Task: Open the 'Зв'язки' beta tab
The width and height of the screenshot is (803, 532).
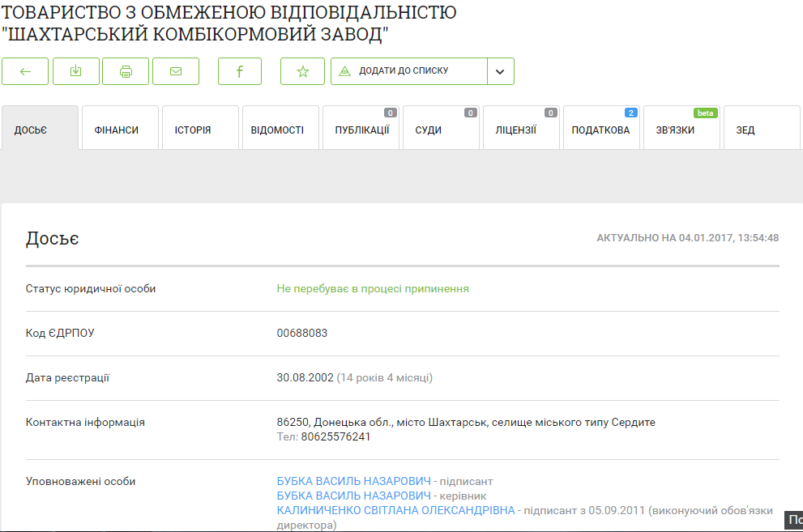Action: tap(681, 130)
